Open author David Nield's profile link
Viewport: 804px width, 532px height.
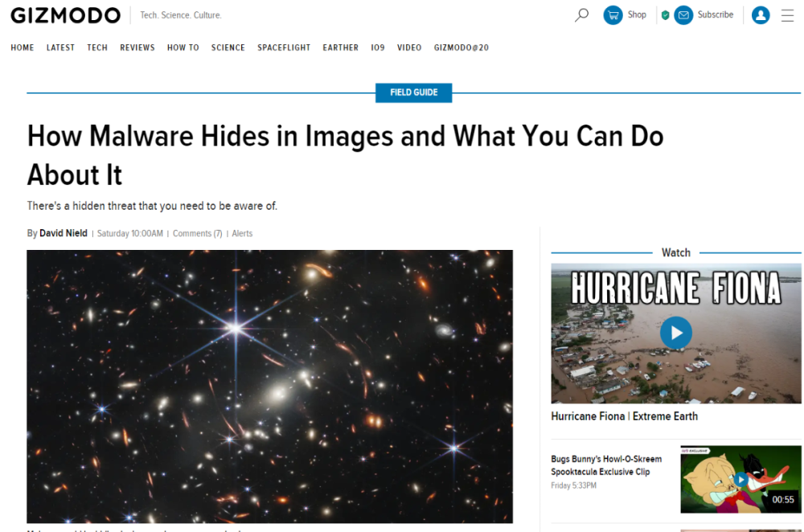click(x=63, y=233)
